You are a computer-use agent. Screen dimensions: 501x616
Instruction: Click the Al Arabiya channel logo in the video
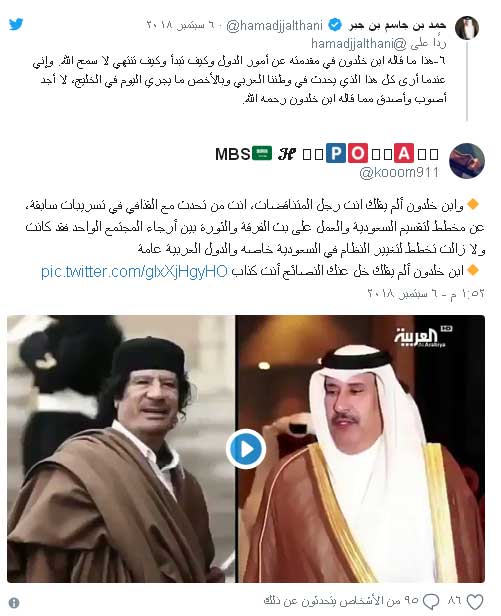point(421,337)
